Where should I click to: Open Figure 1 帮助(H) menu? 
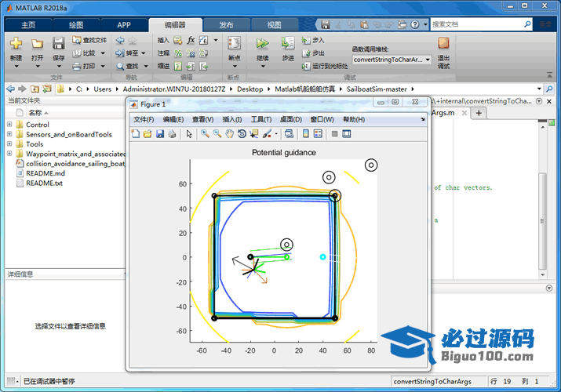point(354,119)
